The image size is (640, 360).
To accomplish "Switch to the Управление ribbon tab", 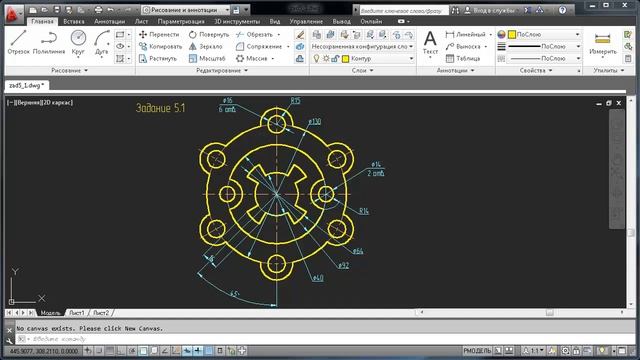I will coord(306,21).
